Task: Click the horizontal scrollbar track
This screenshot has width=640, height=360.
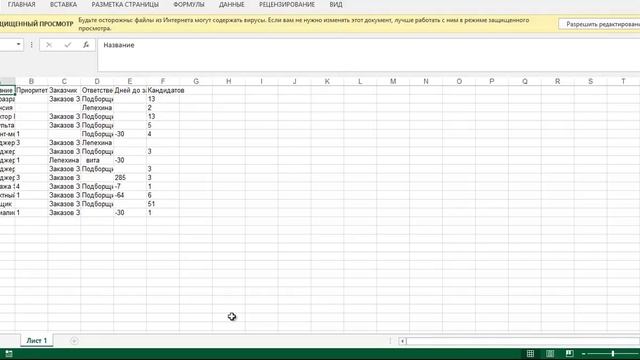Action: pyautogui.click(x=522, y=341)
